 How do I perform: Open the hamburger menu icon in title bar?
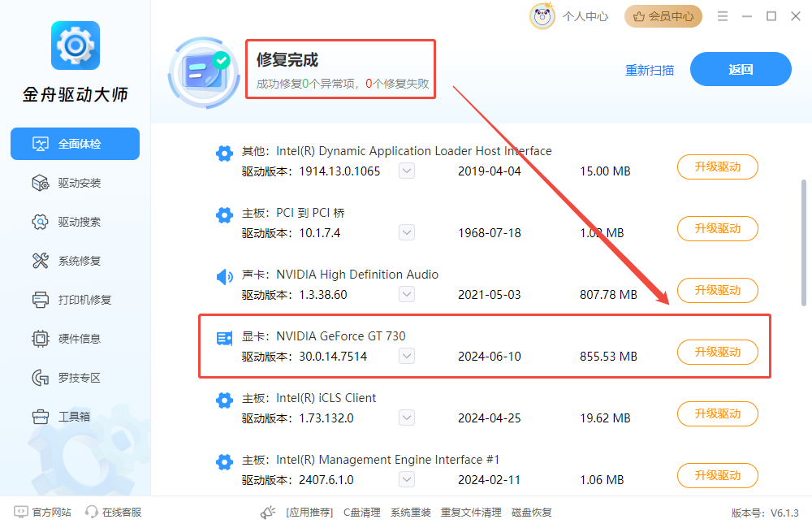tap(723, 16)
